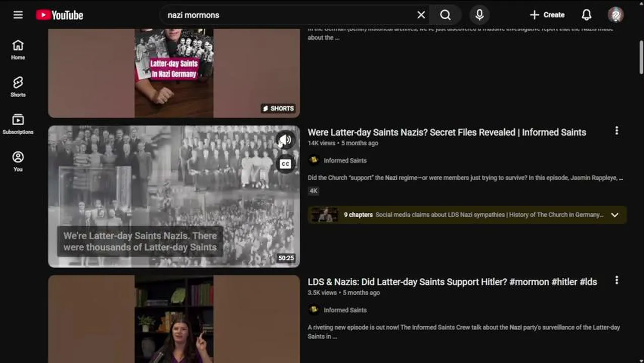Open Were Latter-day Saints Nazis video title
644x363 pixels.
446,133
